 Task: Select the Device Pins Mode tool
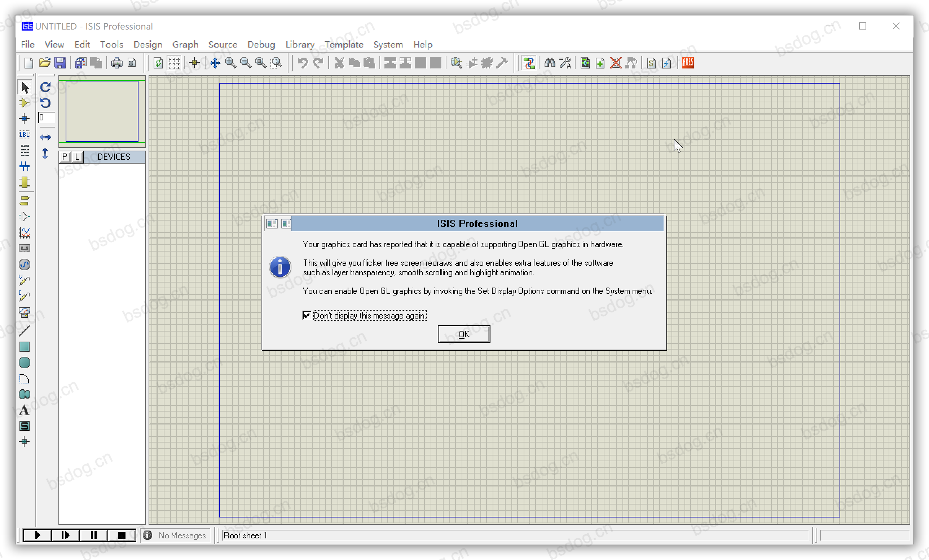(25, 217)
